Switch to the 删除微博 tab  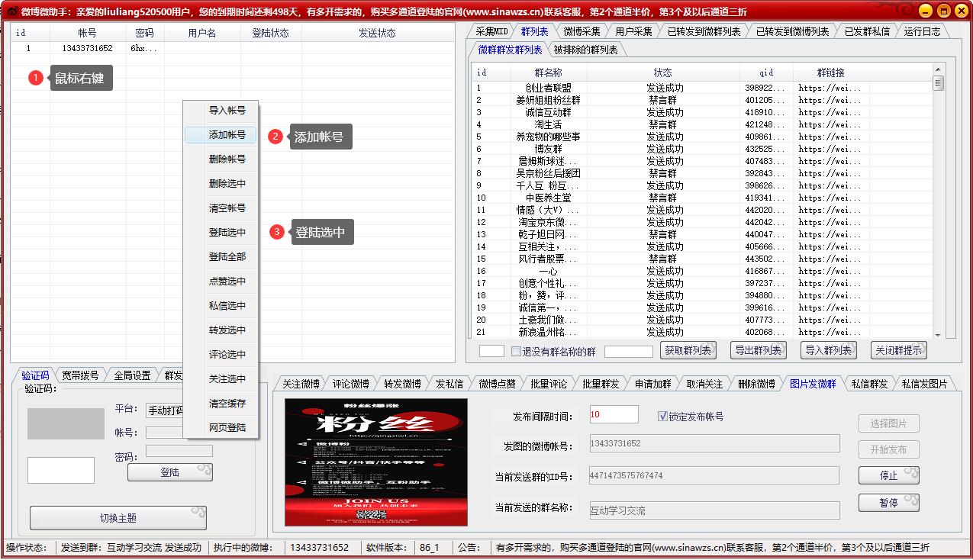click(x=756, y=384)
